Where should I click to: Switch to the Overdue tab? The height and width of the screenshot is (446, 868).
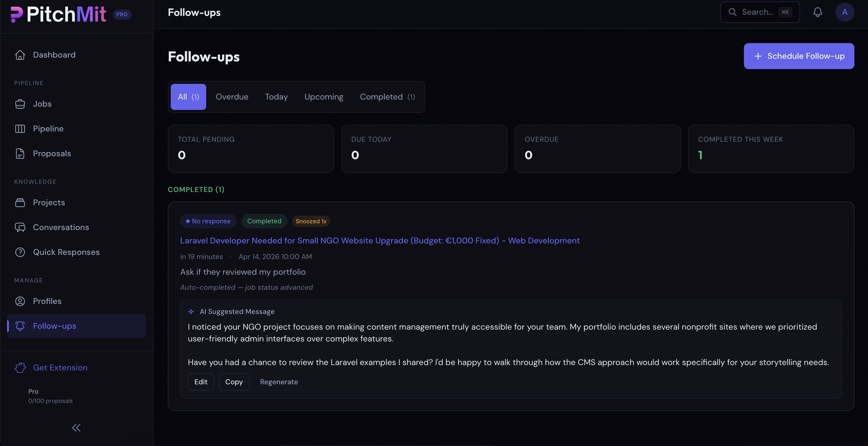232,97
